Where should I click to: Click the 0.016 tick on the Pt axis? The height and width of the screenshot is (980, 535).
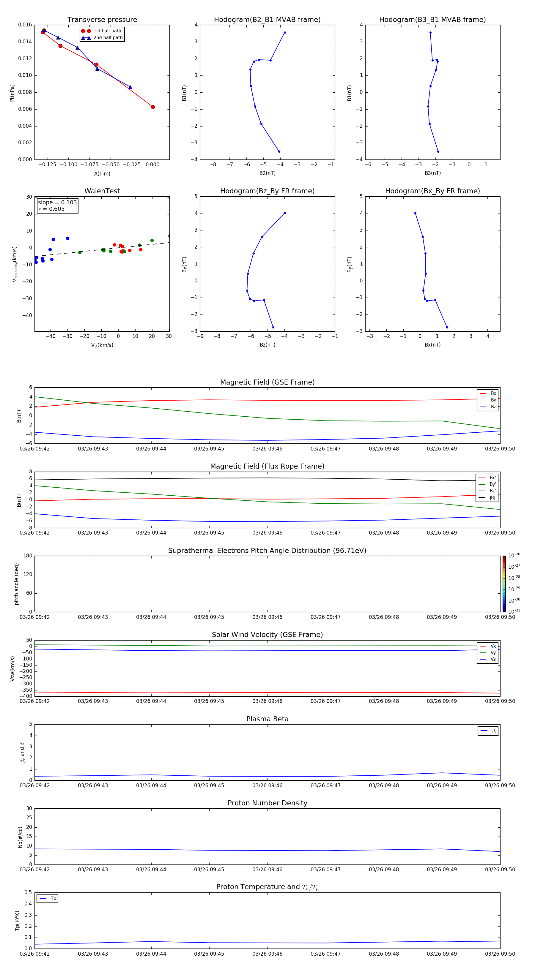pyautogui.click(x=25, y=25)
